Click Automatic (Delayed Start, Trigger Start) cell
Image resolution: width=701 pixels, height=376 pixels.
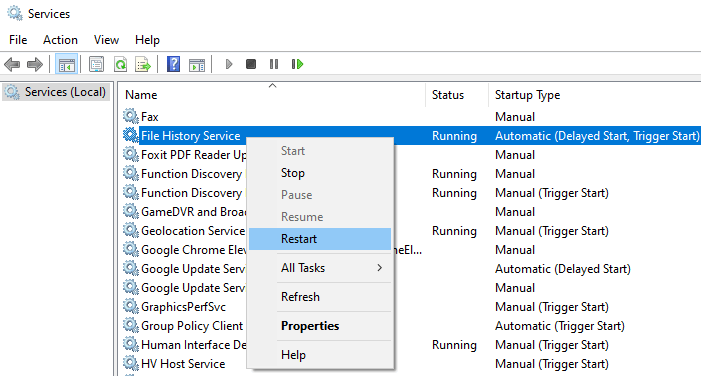click(597, 136)
